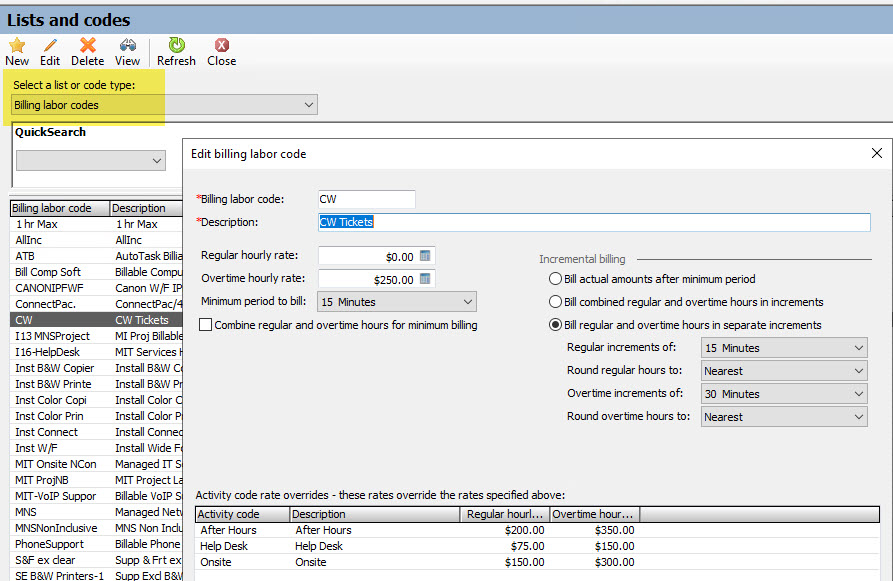Select the PhoneSupport row
The height and width of the screenshot is (581, 893).
(x=97, y=543)
